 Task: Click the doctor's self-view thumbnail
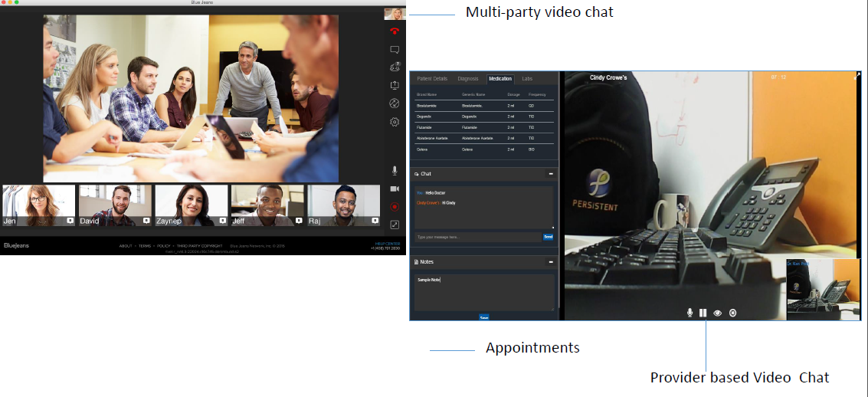tap(824, 290)
